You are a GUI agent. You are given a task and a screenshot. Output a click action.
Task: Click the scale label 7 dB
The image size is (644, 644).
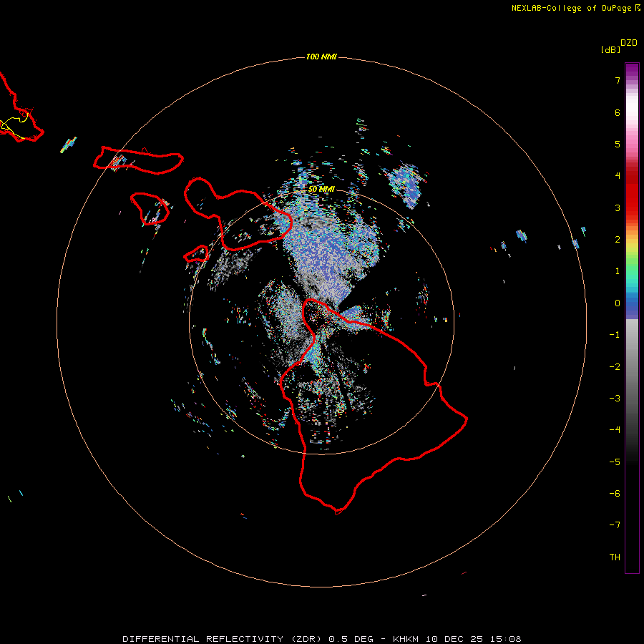pyautogui.click(x=618, y=80)
